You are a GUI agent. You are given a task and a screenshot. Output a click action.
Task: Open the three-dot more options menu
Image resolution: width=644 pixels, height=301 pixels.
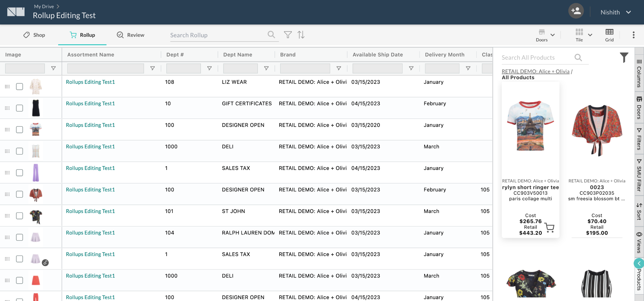tap(633, 35)
